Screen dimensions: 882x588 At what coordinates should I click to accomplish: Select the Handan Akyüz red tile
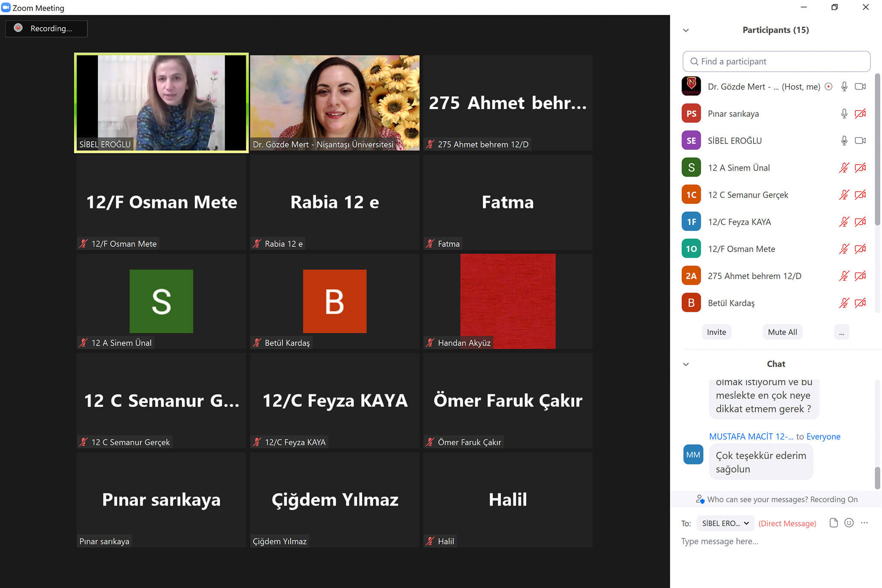(508, 301)
